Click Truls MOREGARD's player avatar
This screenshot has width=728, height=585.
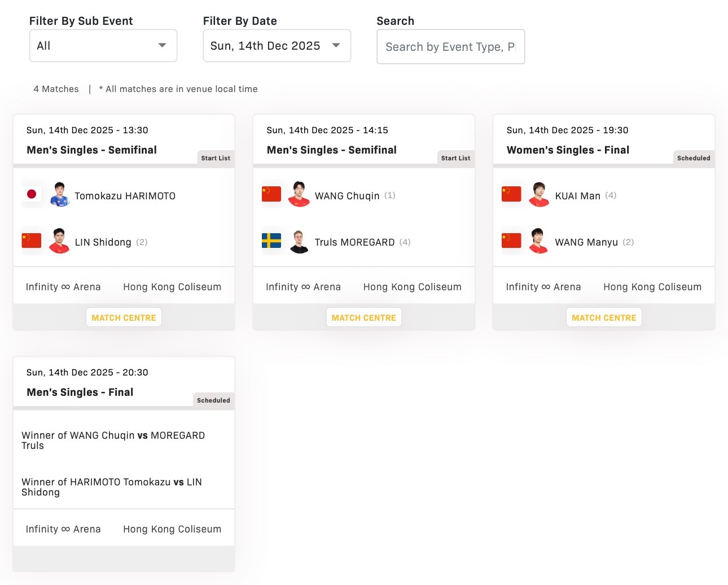click(299, 241)
